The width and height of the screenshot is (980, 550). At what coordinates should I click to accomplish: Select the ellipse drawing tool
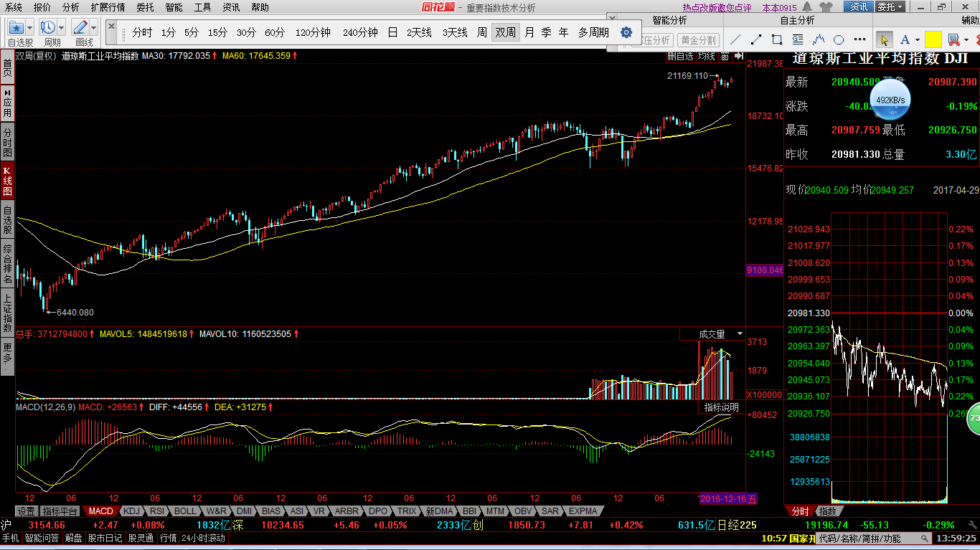(839, 39)
